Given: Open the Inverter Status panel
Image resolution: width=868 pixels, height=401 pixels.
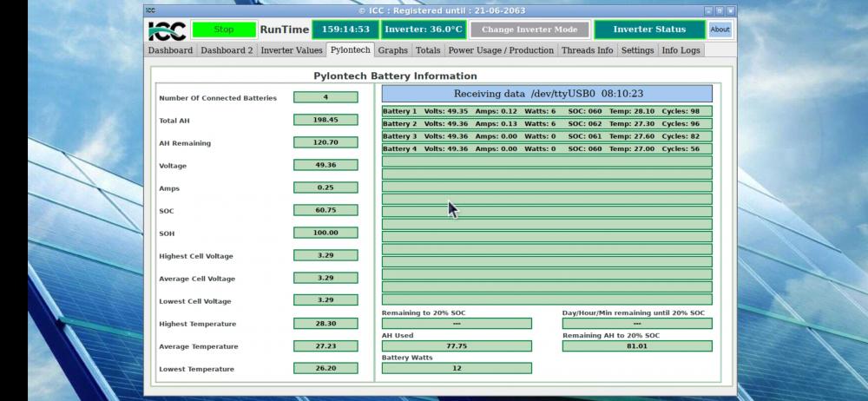Looking at the screenshot, I should pos(649,30).
